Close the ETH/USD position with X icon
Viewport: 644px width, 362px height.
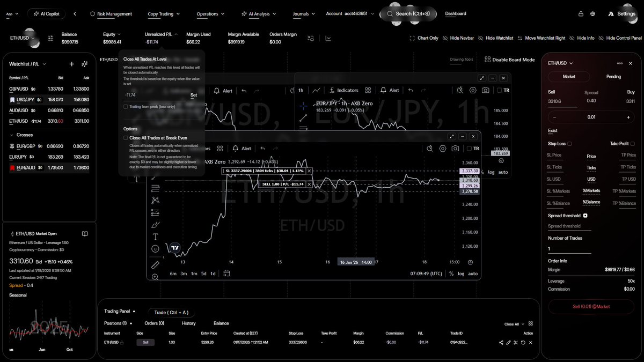click(530, 342)
